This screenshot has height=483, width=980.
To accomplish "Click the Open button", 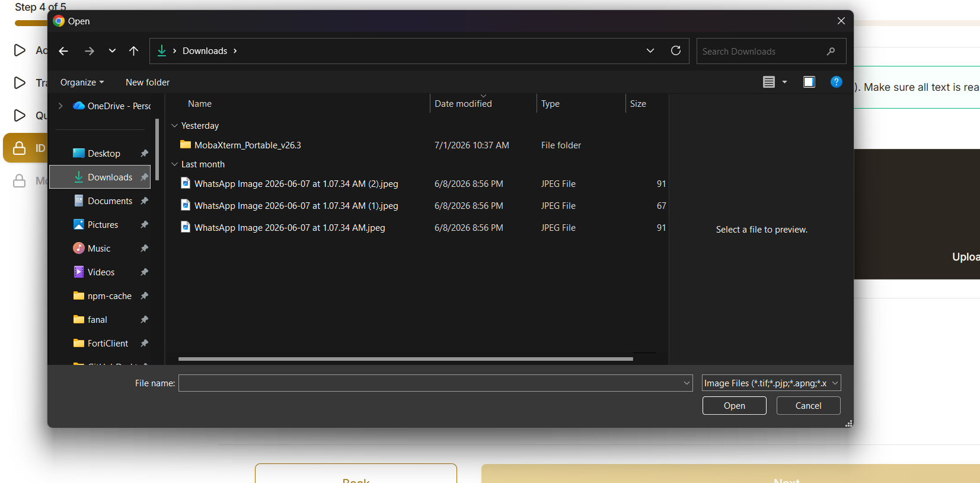I will [x=735, y=406].
